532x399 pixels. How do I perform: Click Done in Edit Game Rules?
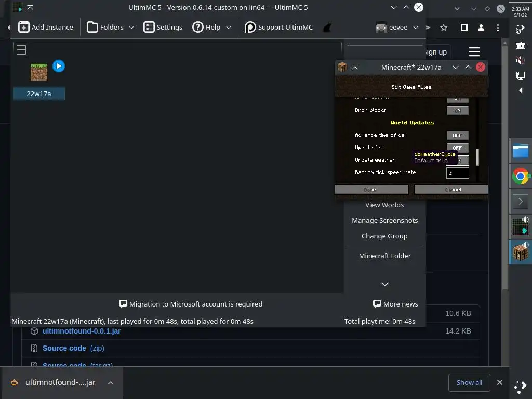pyautogui.click(x=371, y=189)
